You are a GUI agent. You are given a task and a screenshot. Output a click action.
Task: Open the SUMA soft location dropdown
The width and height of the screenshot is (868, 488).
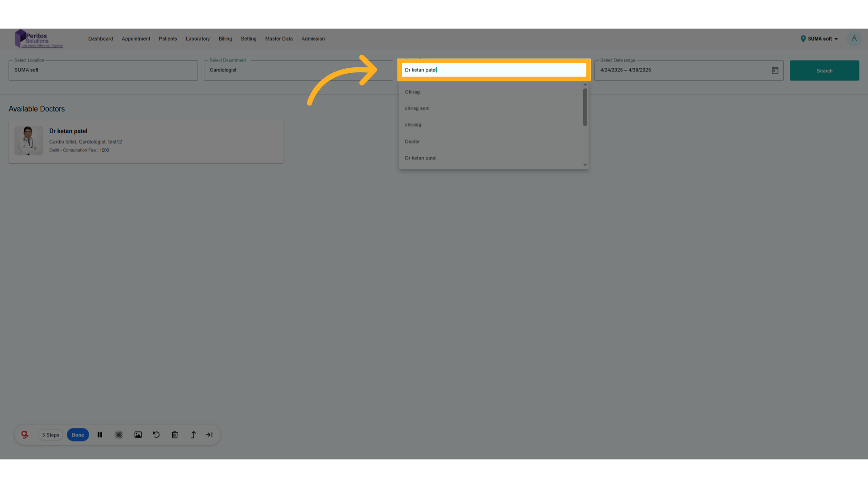819,39
